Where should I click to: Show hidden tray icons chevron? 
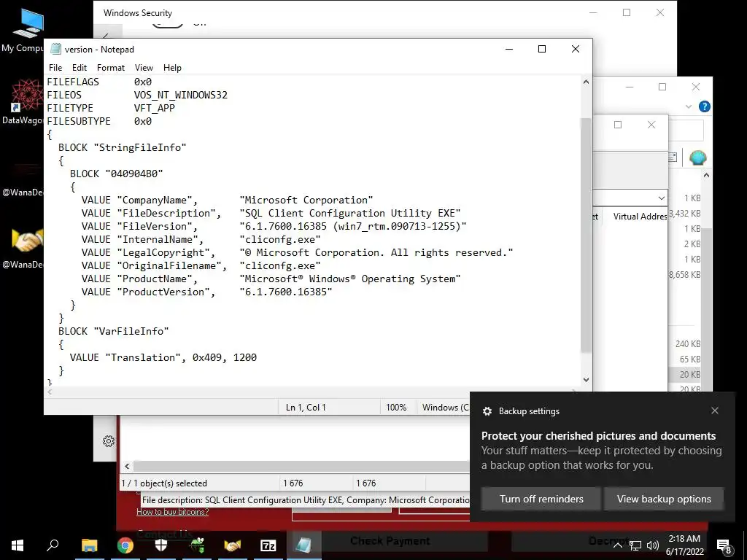coord(617,545)
